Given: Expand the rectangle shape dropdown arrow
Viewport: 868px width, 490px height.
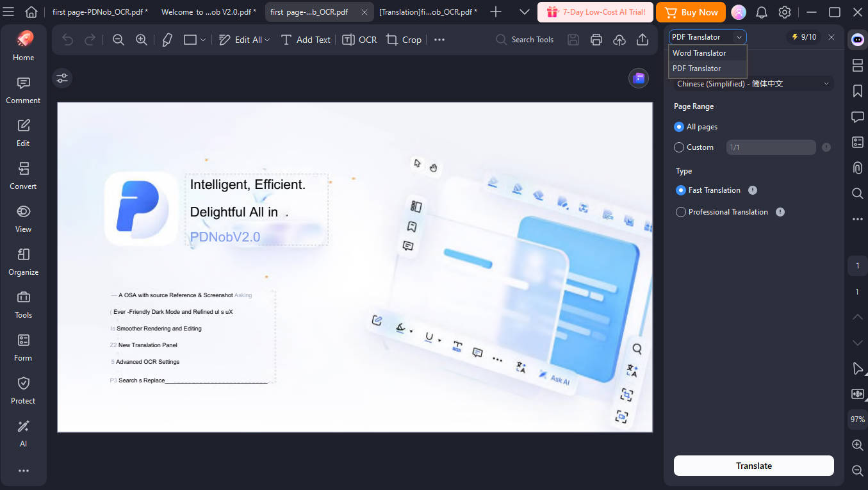Looking at the screenshot, I should pos(203,40).
